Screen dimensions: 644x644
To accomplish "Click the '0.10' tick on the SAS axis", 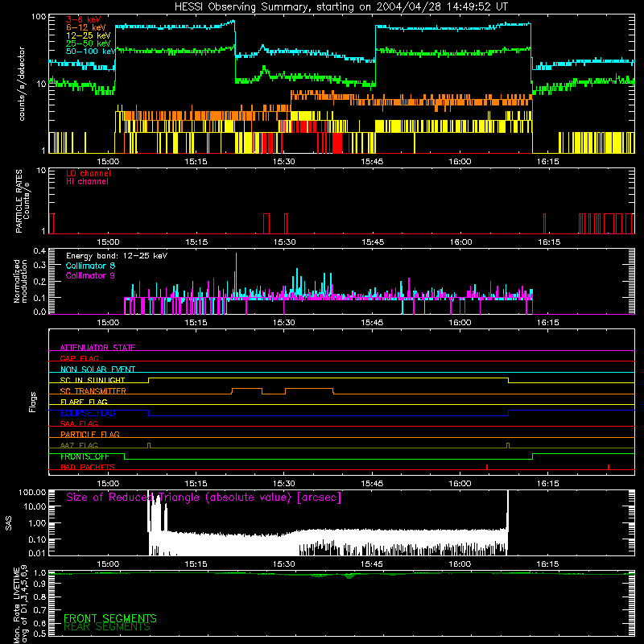I will [37, 539].
